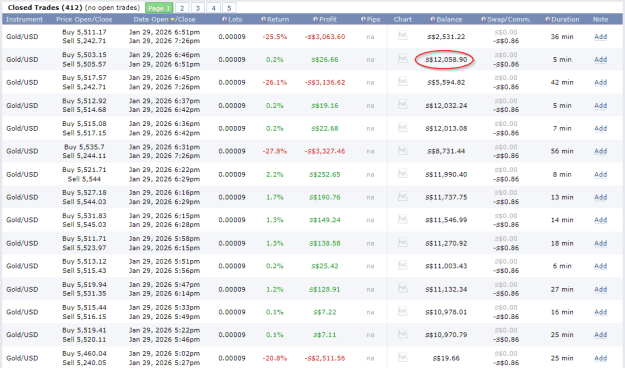Toggle sort arrow in Date Open/Close header
Image resolution: width=625 pixels, height=368 pixels.
click(172, 20)
